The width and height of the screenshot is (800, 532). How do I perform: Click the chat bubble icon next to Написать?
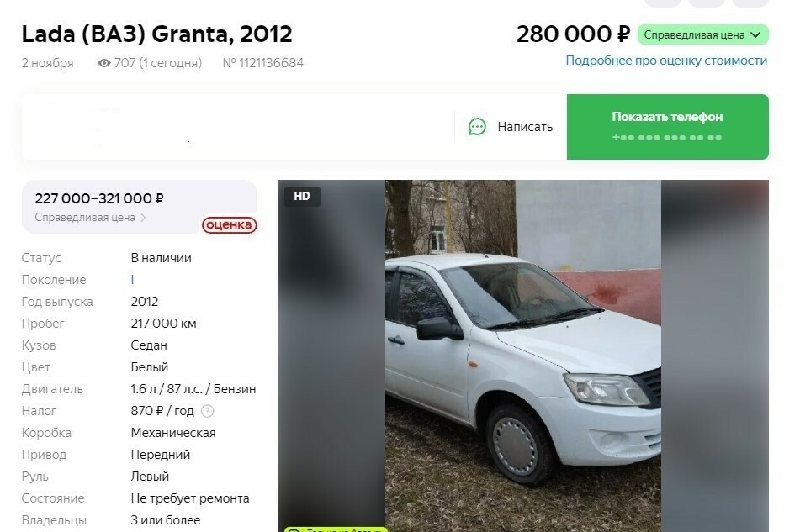[x=477, y=127]
